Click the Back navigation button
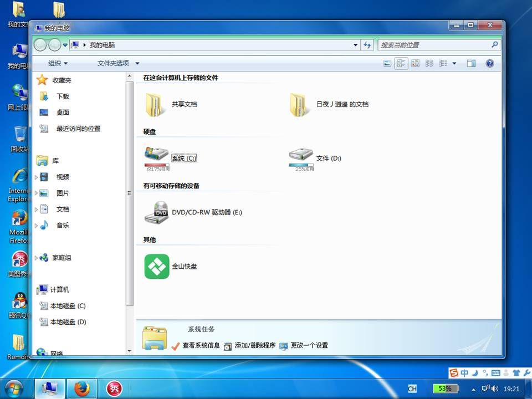Image resolution: width=532 pixels, height=399 pixels. [x=40, y=45]
